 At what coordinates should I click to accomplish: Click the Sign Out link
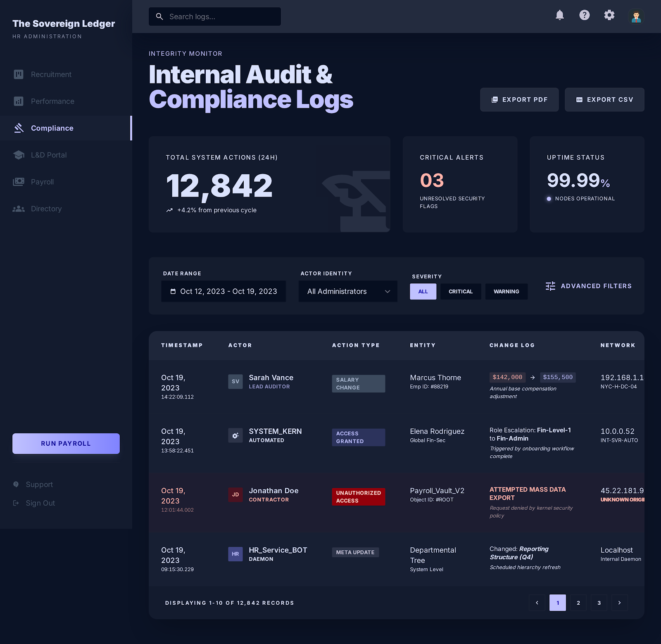pos(34,503)
